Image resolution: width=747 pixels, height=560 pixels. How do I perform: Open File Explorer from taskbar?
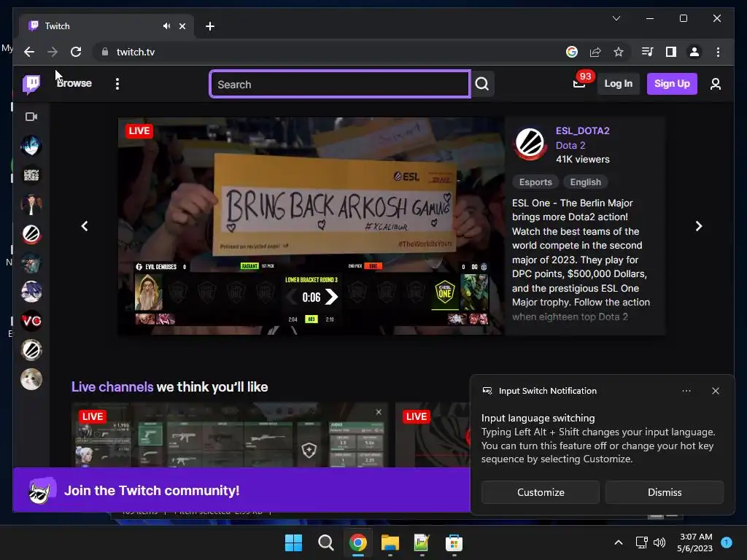click(x=390, y=542)
